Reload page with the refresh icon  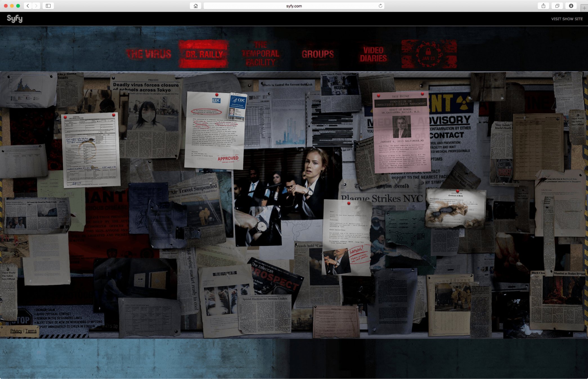(380, 6)
